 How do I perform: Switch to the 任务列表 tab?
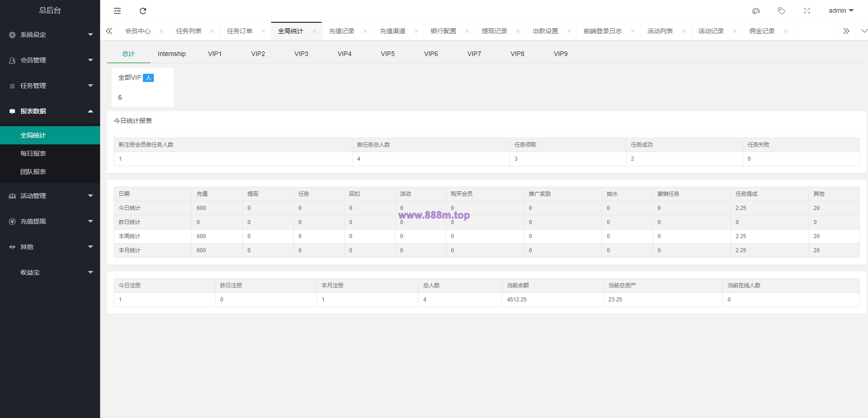189,31
